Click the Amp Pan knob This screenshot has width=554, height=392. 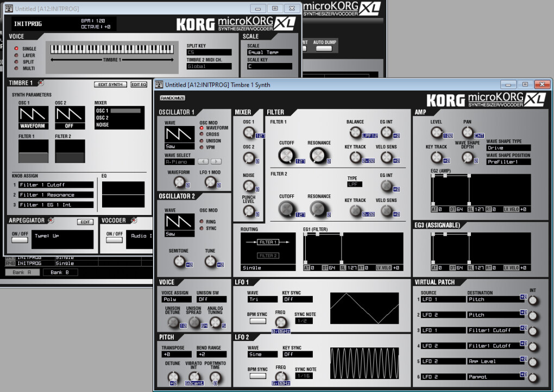pos(468,132)
